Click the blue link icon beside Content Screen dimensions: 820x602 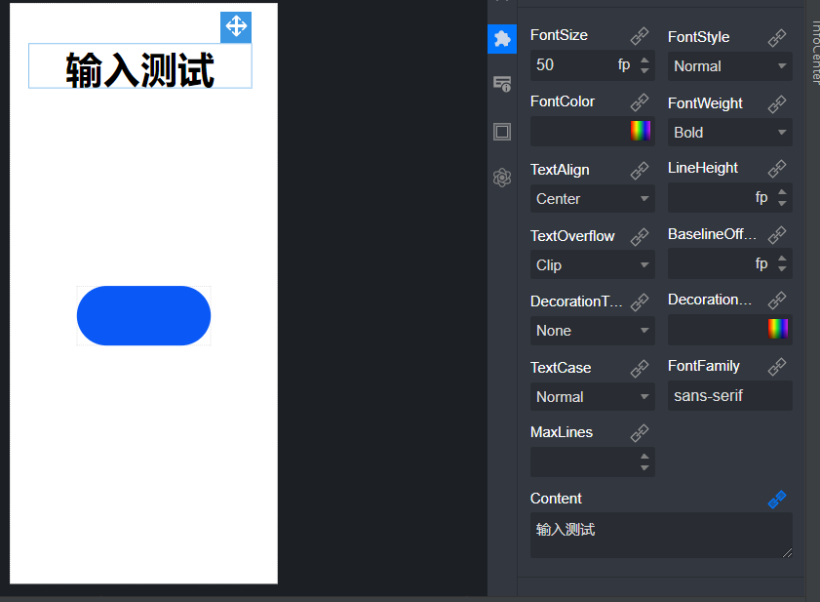click(x=777, y=499)
